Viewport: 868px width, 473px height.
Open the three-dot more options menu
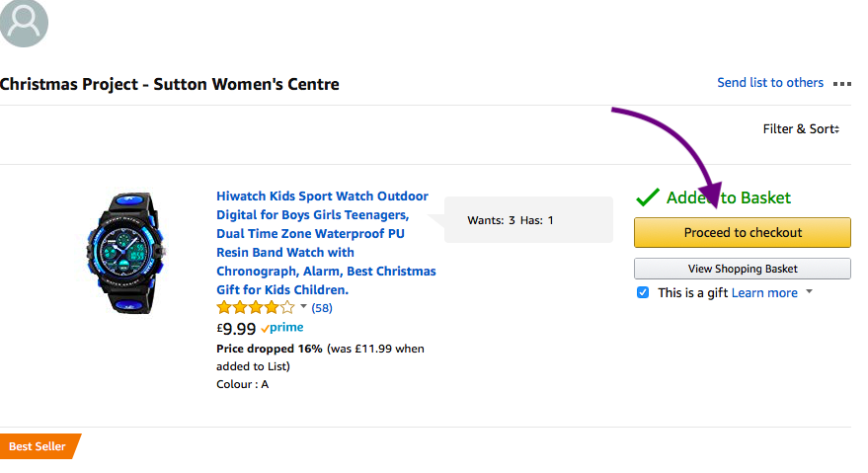[x=842, y=84]
